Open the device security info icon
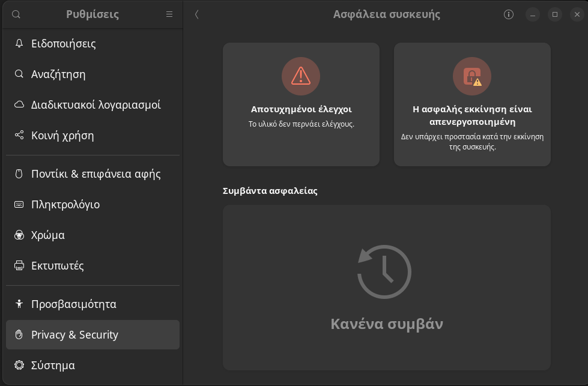Screen dimensions: 588x386 (509, 14)
